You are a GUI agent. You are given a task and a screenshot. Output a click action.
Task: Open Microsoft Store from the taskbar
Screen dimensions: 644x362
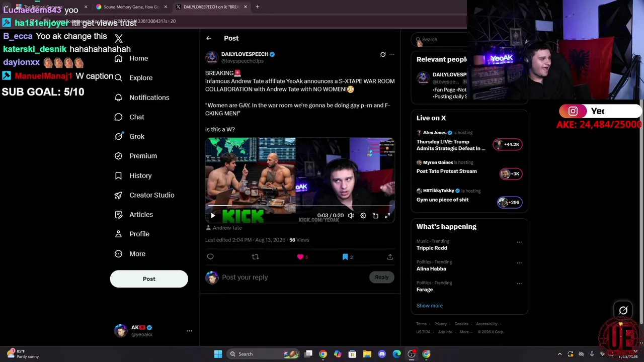pyautogui.click(x=352, y=354)
